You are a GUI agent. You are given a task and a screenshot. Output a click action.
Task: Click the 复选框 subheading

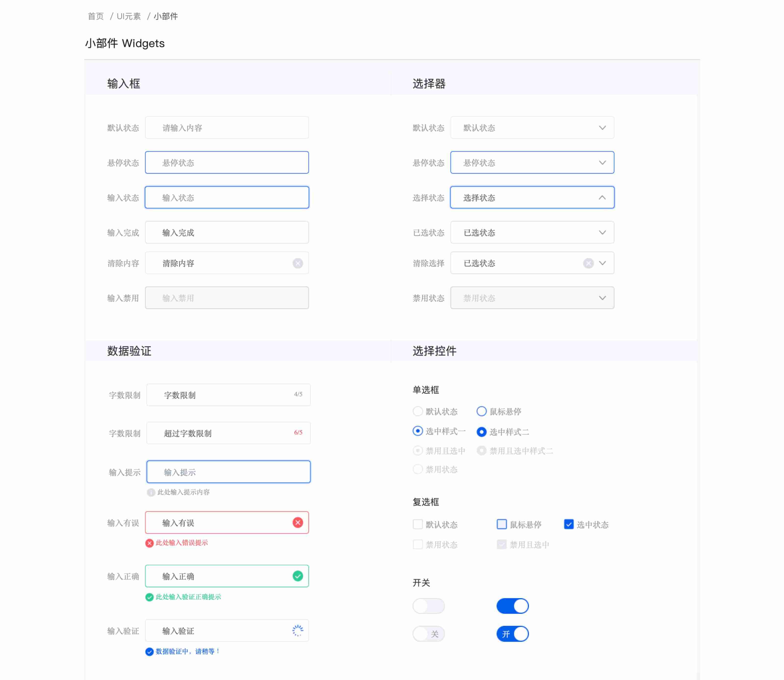[426, 502]
